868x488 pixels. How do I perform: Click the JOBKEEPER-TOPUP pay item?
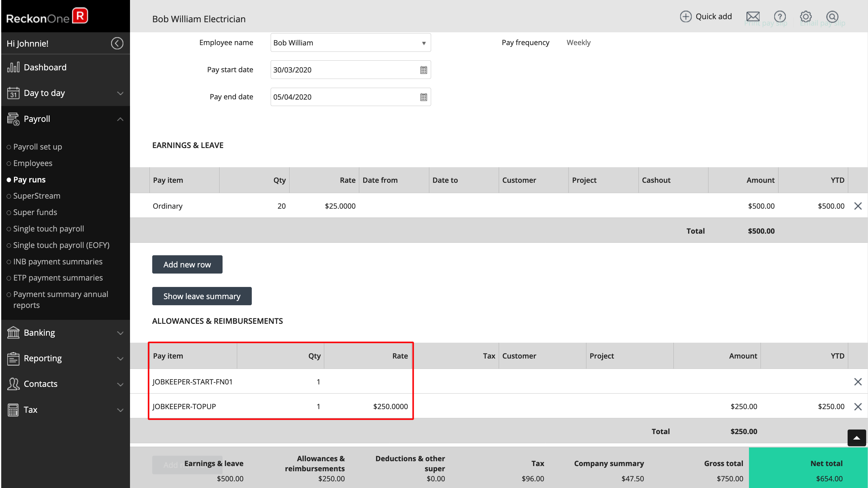coord(184,406)
